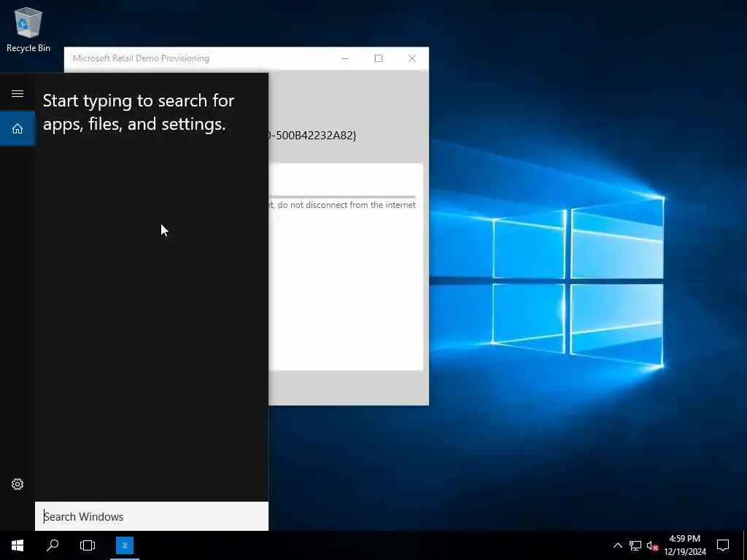Image resolution: width=747 pixels, height=560 pixels.
Task: Click the Show desktop strip at taskbar edge
Action: coord(745,545)
